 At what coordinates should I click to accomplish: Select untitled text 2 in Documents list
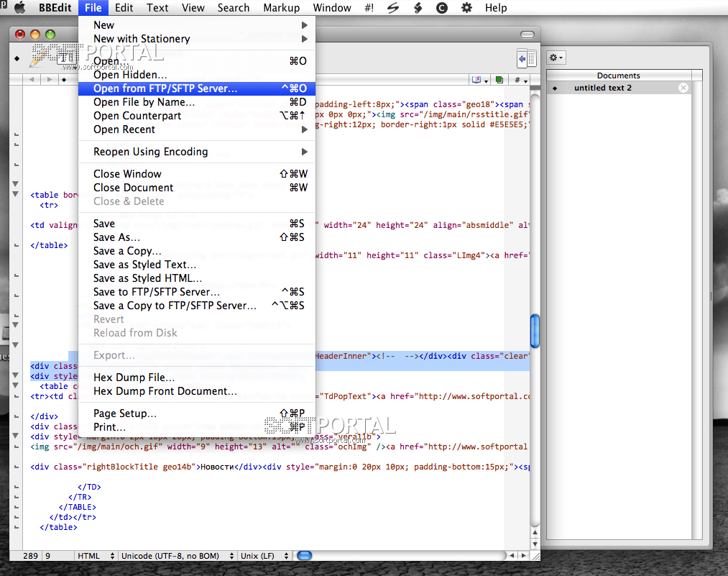pos(602,88)
